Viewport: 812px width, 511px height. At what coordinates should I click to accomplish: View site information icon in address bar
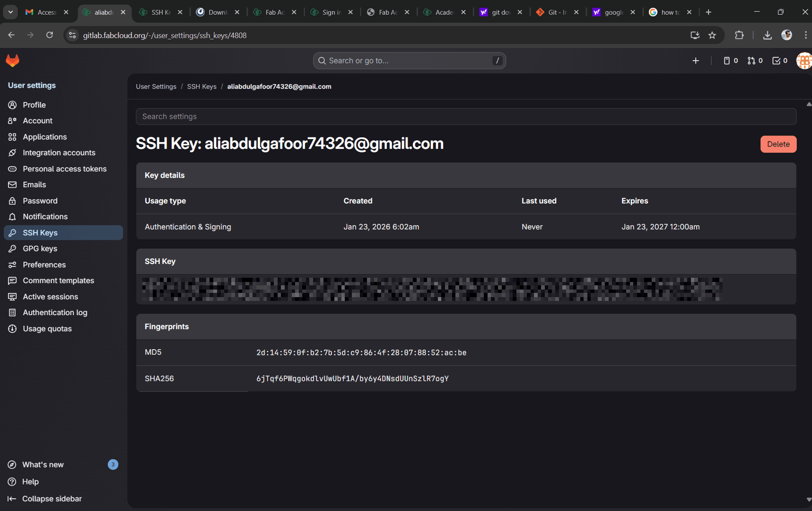(72, 35)
